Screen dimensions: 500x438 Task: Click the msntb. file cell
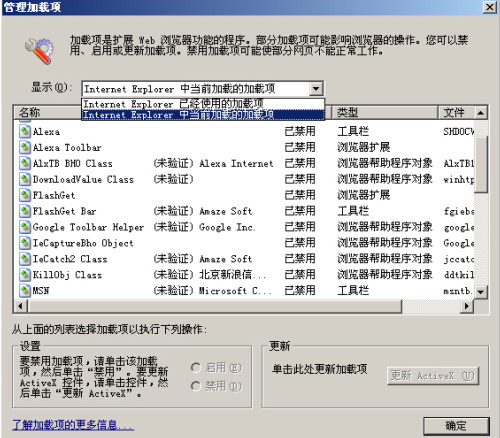point(458,291)
